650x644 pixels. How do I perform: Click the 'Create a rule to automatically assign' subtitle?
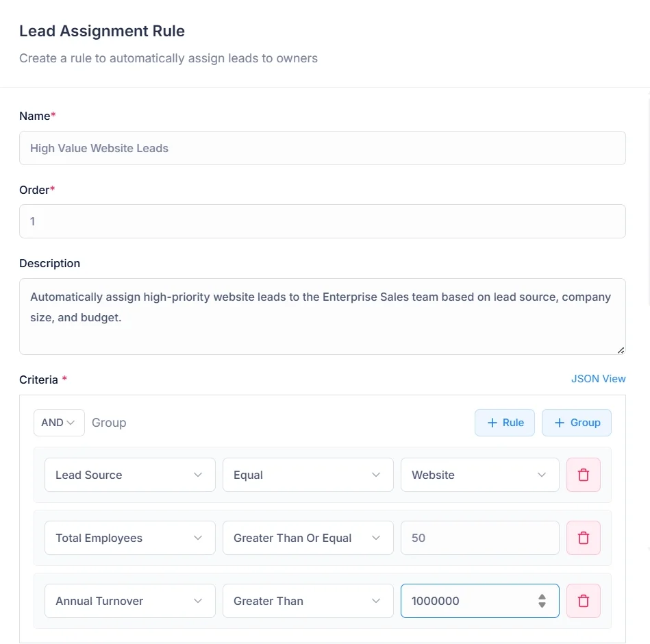point(168,58)
